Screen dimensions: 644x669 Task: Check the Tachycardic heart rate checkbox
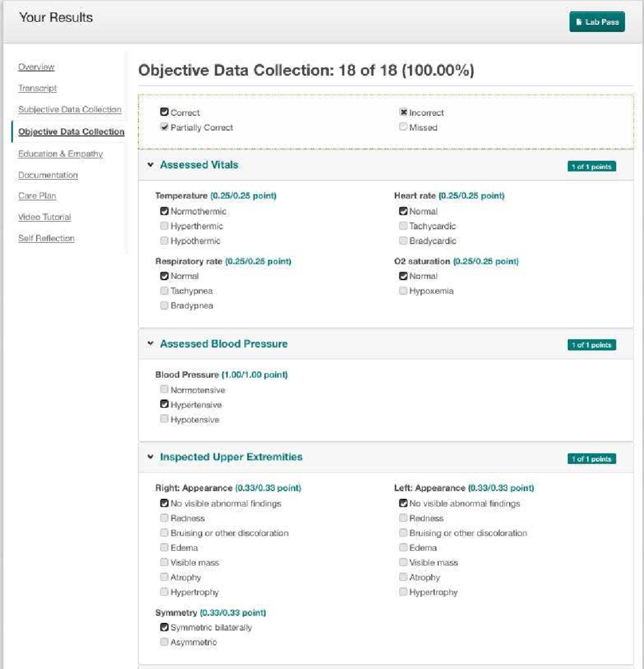tap(404, 226)
